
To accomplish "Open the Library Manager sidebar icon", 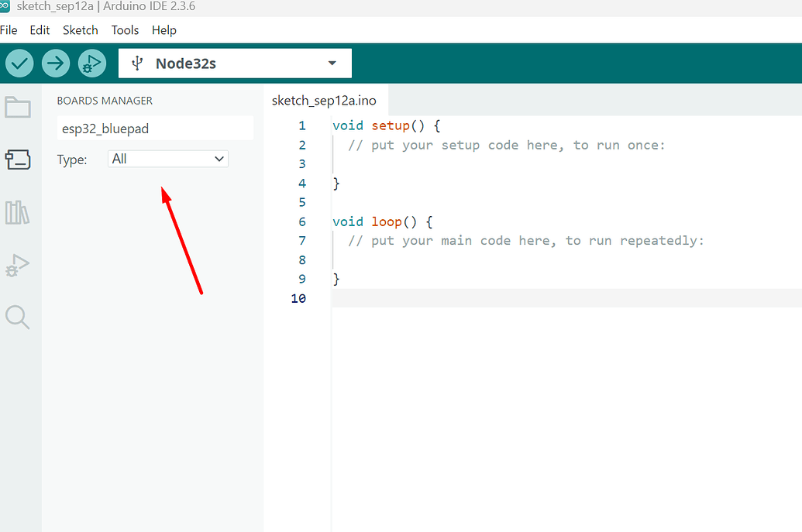I will 17,212.
